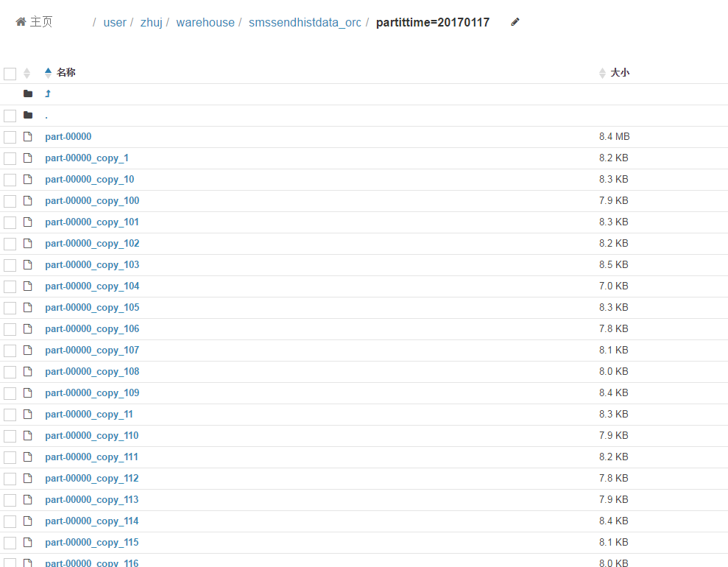The height and width of the screenshot is (567, 728).
Task: Open file part-00000_copy_1
Action: tap(87, 158)
